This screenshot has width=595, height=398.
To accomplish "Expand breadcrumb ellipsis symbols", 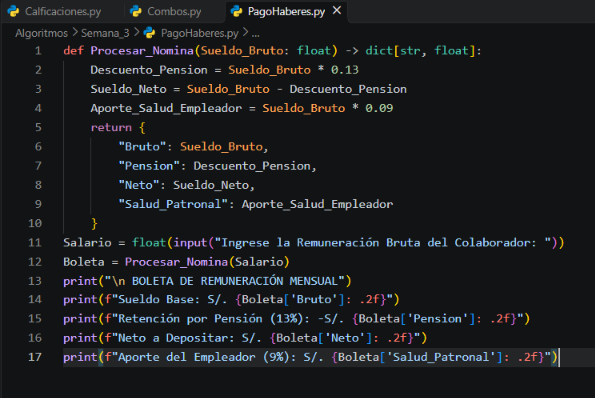I will 256,34.
